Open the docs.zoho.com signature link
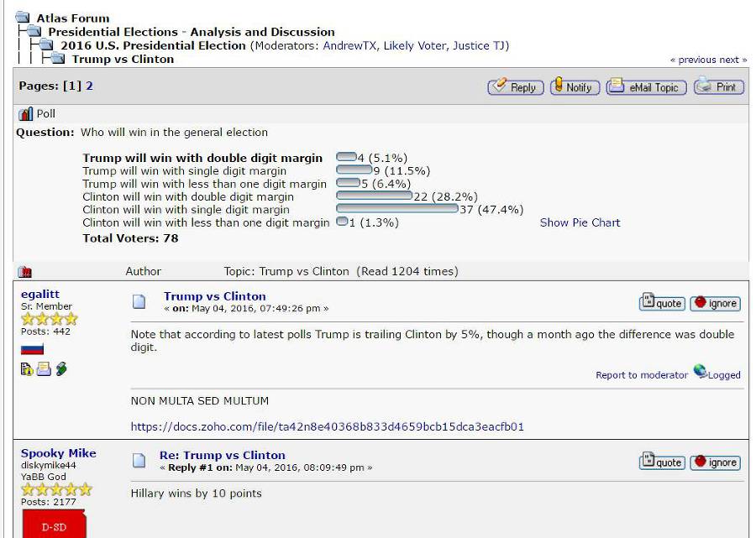 click(327, 426)
